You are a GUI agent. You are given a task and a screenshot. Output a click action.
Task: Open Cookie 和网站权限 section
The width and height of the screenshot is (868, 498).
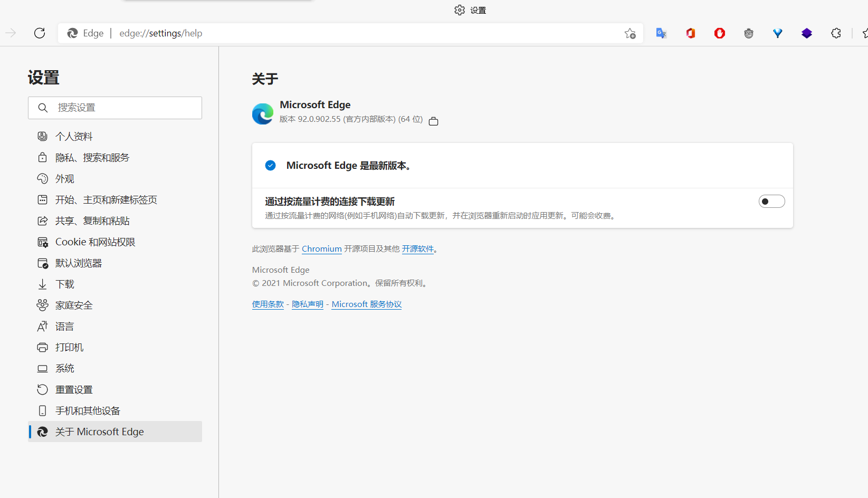pos(115,242)
